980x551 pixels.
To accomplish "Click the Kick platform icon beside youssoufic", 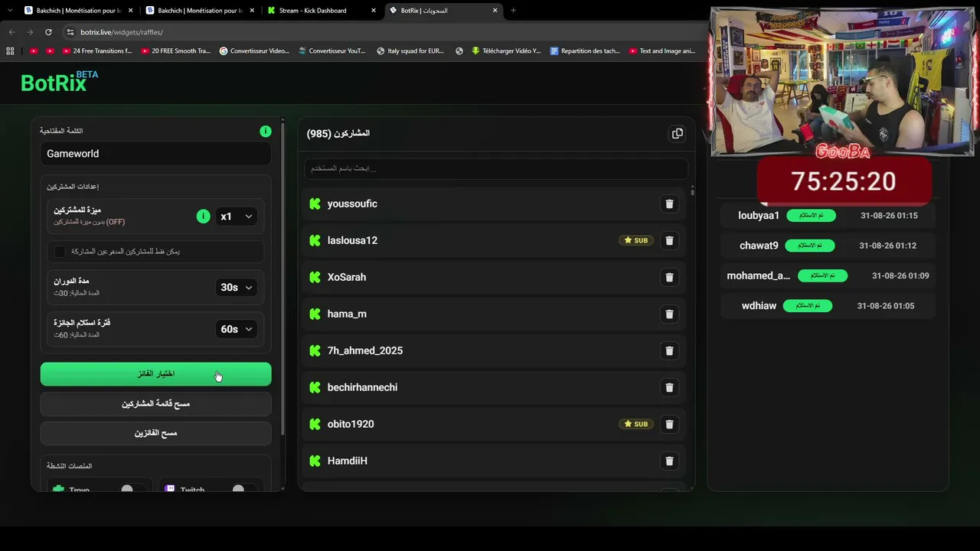I will (315, 204).
